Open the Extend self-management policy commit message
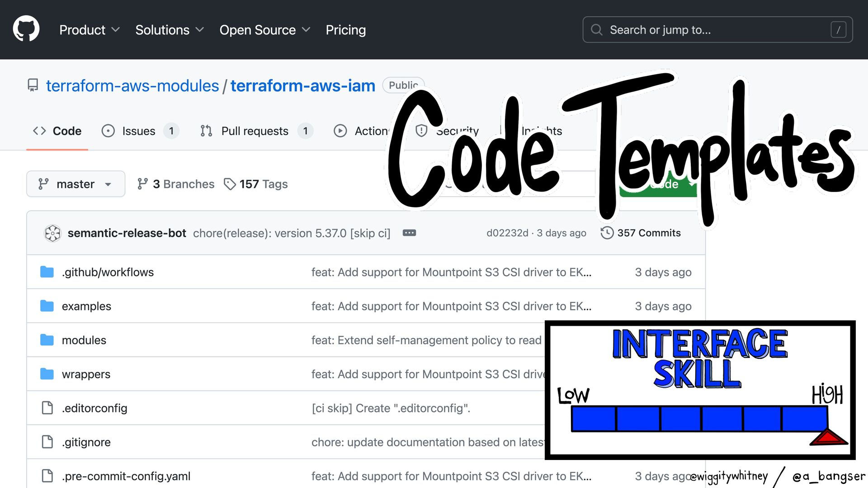The width and height of the screenshot is (868, 488). [x=426, y=340]
